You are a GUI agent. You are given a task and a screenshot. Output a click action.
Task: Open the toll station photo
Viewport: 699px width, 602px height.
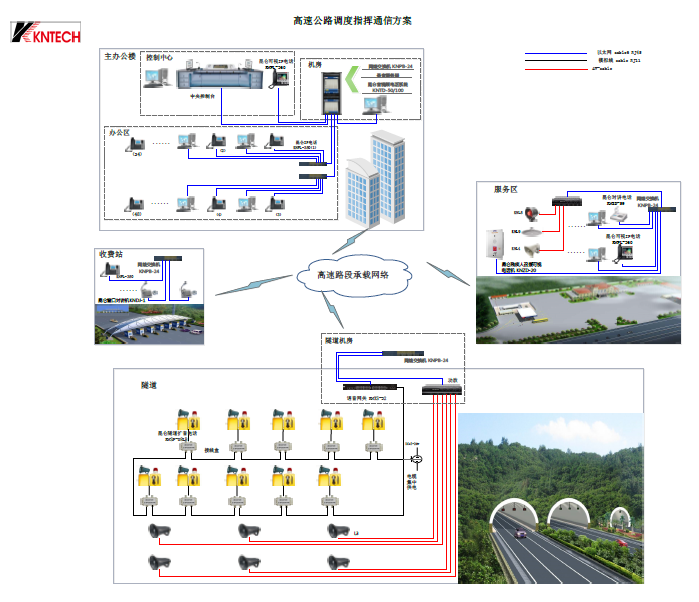(150, 323)
